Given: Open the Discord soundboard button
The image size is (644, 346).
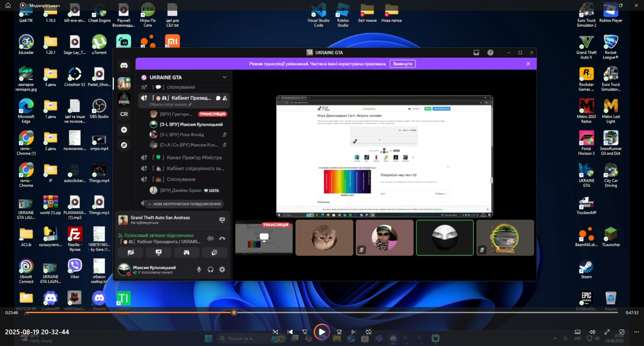Looking at the screenshot, I should (x=214, y=252).
